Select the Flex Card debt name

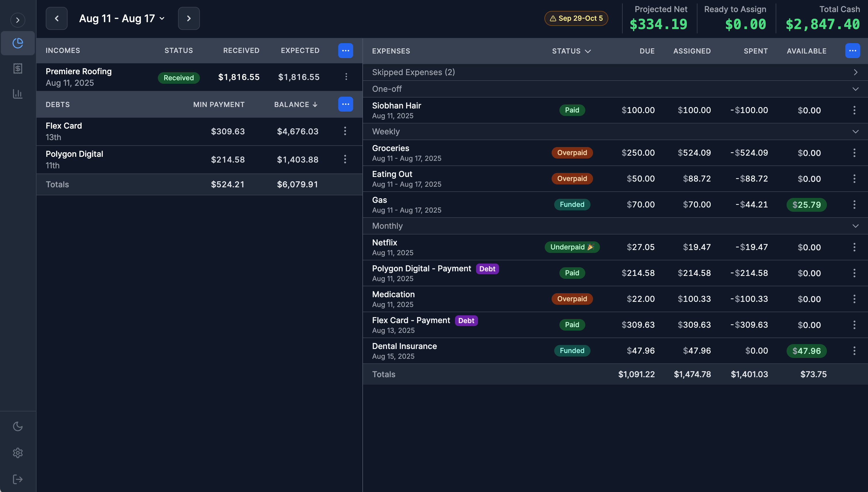coord(64,126)
